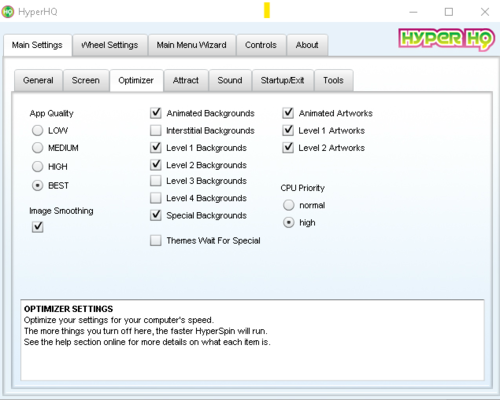Minimize the HyperHQ window
Viewport: 500px width, 400px height.
tap(413, 12)
